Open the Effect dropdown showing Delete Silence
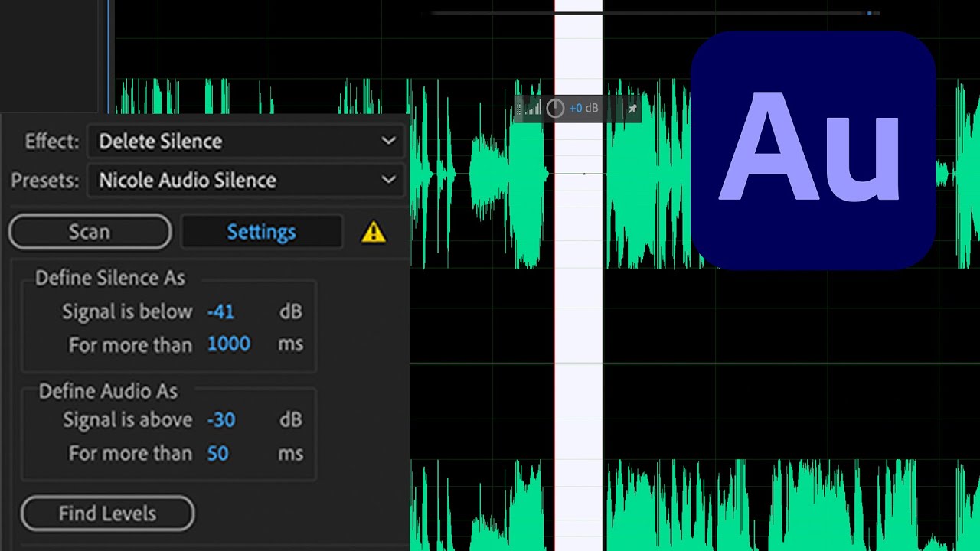Image resolution: width=980 pixels, height=551 pixels. 246,142
